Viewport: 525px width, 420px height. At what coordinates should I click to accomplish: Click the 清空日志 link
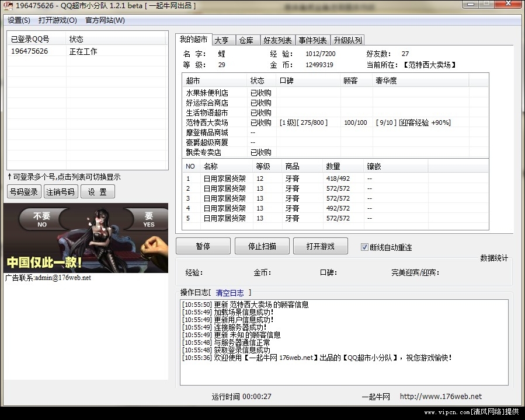[230, 293]
